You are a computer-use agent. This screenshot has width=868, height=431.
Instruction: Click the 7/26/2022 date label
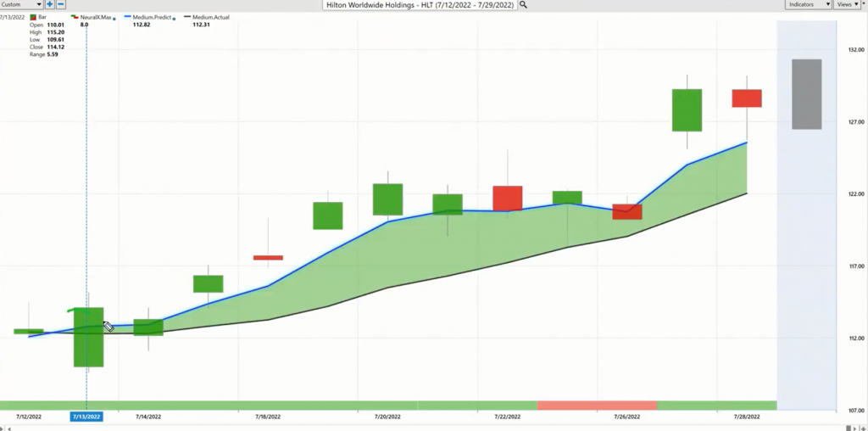click(x=627, y=417)
